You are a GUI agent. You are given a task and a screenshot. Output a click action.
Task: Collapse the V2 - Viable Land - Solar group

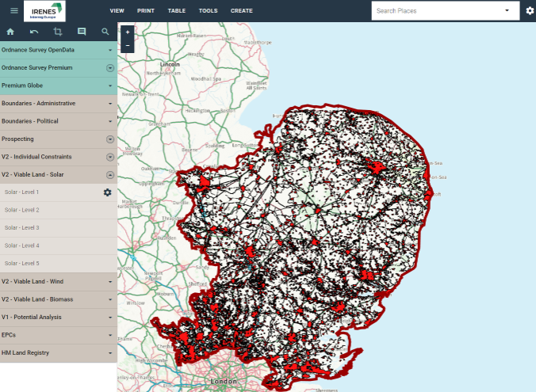(x=110, y=174)
